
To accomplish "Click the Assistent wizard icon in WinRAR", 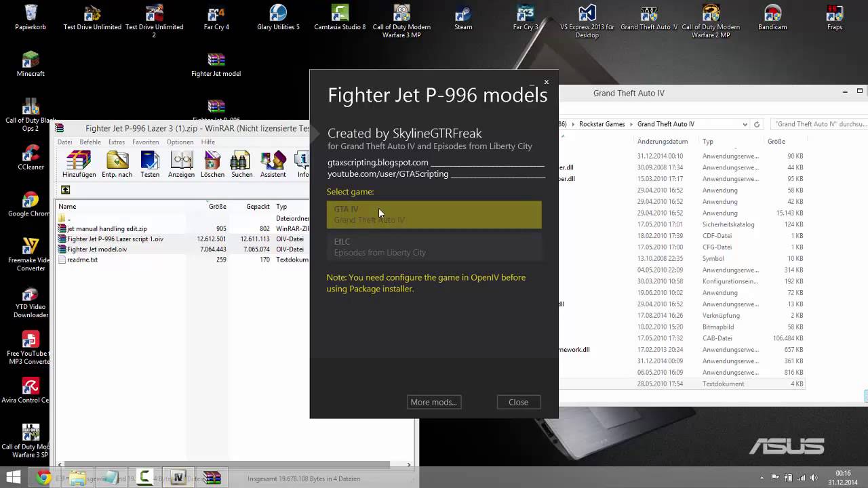I will (x=273, y=165).
